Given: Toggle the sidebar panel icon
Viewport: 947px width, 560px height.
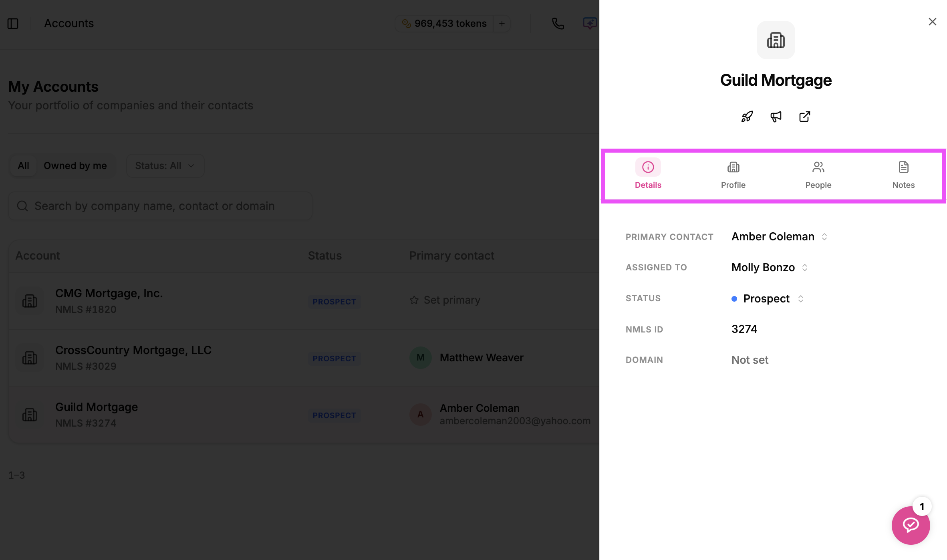Looking at the screenshot, I should (13, 24).
